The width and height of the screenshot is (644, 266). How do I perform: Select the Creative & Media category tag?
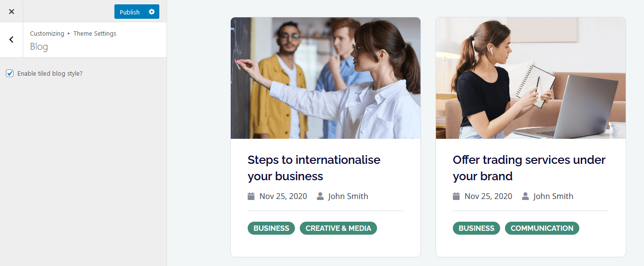(x=338, y=228)
